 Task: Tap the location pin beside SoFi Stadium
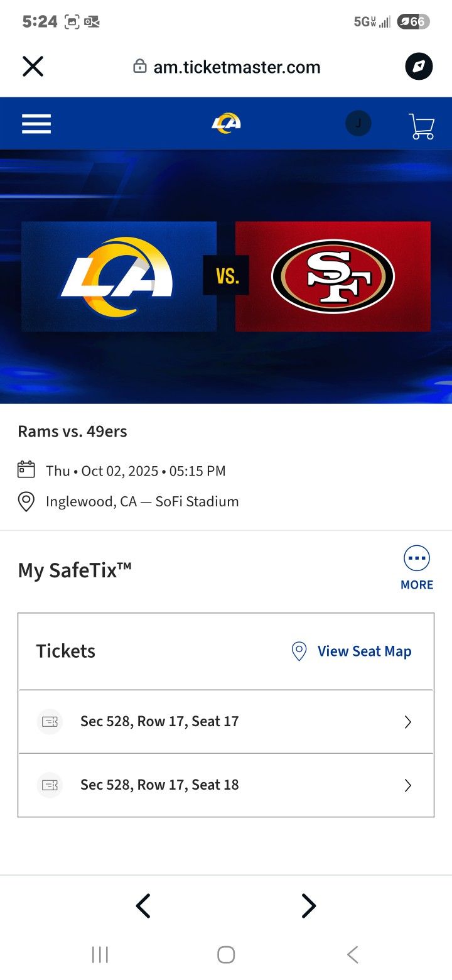(26, 502)
